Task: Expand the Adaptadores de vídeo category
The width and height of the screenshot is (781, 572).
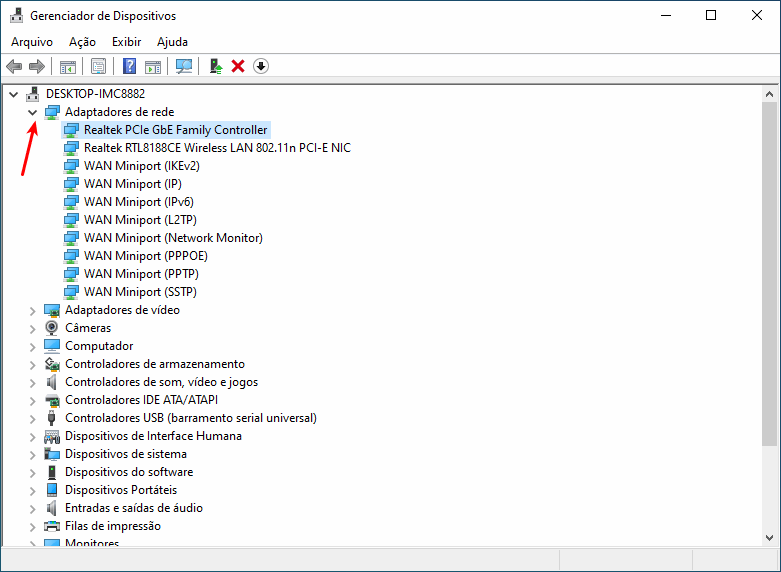Action: tap(33, 310)
